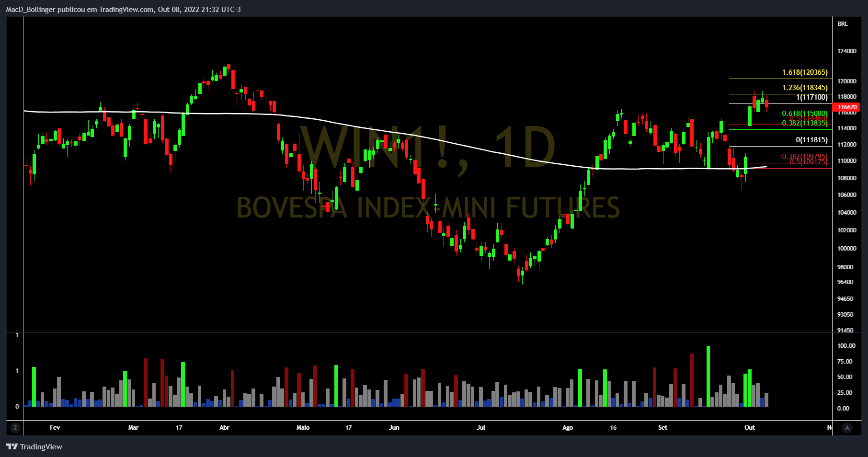This screenshot has width=868, height=457.
Task: Click the BRL currency label
Action: tap(843, 23)
